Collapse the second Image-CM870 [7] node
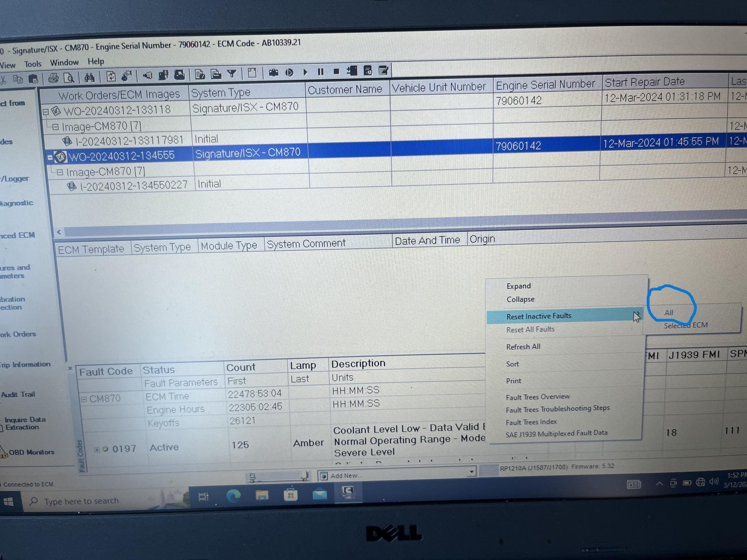This screenshot has width=747, height=560. point(60,172)
